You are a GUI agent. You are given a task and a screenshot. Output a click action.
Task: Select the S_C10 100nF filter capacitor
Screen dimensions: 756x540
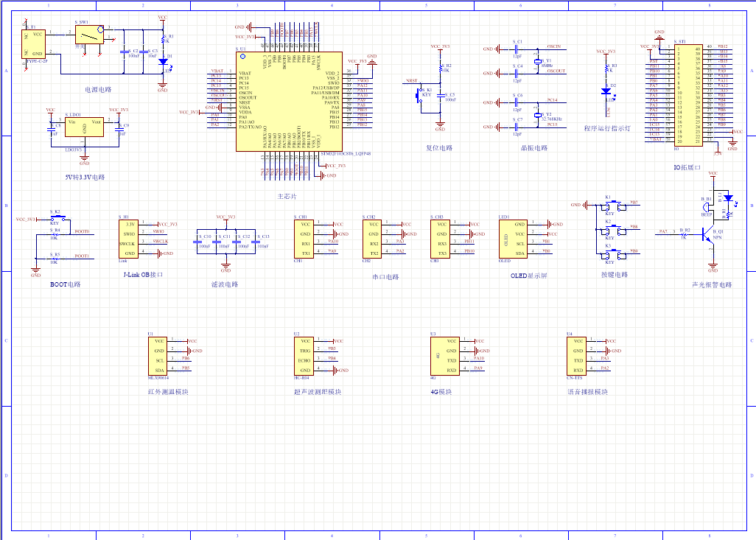click(197, 242)
